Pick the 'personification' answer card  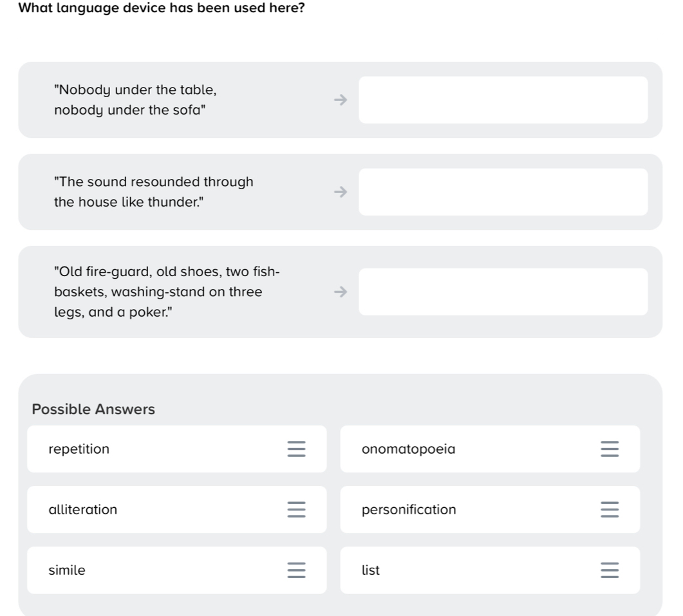pos(490,509)
